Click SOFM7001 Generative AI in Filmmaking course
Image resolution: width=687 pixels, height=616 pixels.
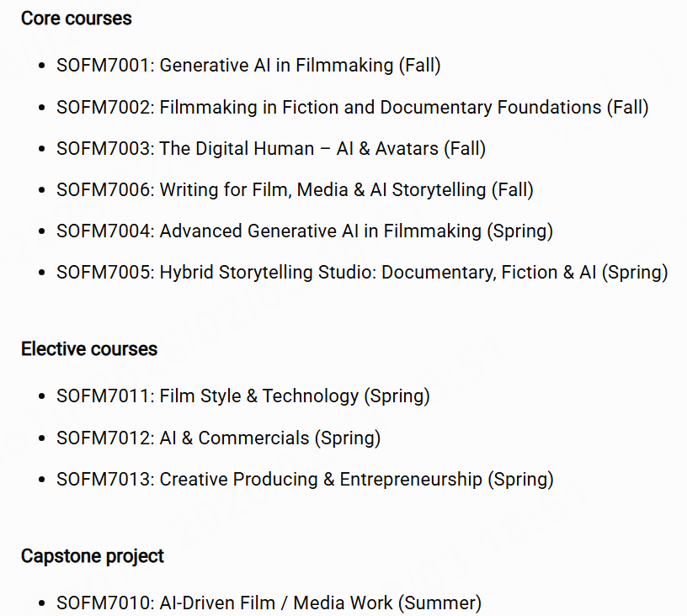(x=248, y=65)
